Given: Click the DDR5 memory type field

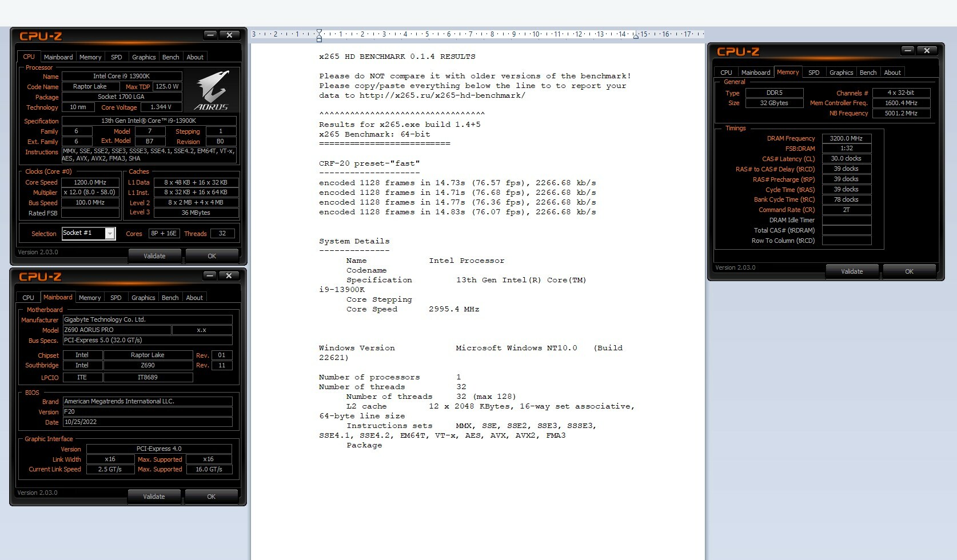Looking at the screenshot, I should 774,93.
